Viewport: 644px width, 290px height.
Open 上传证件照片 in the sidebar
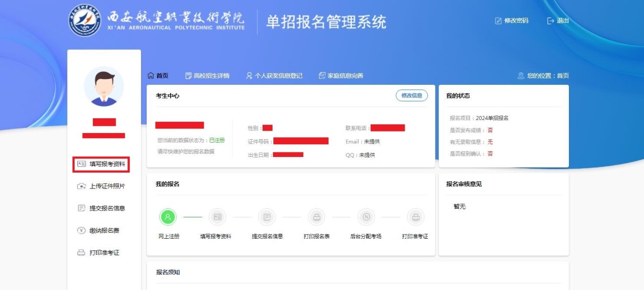tap(101, 186)
